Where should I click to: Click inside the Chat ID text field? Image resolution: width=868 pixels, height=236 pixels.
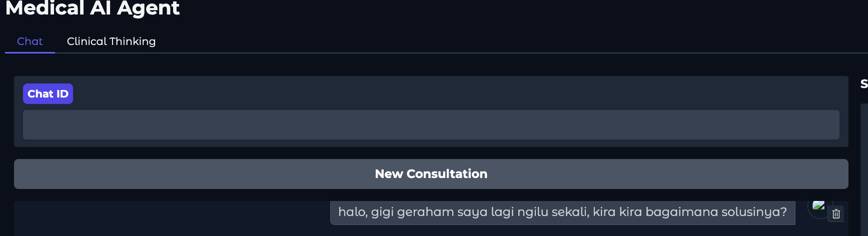tap(431, 125)
